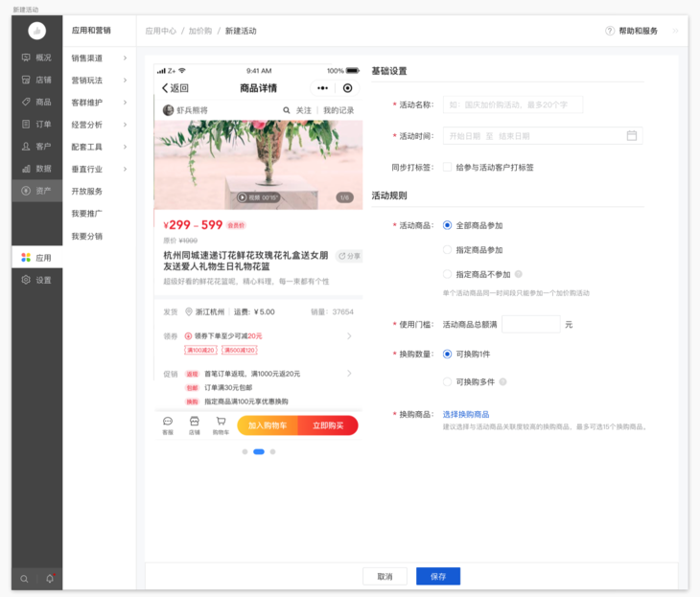Click the help question mark icon
The width and height of the screenshot is (700, 597).
610,31
